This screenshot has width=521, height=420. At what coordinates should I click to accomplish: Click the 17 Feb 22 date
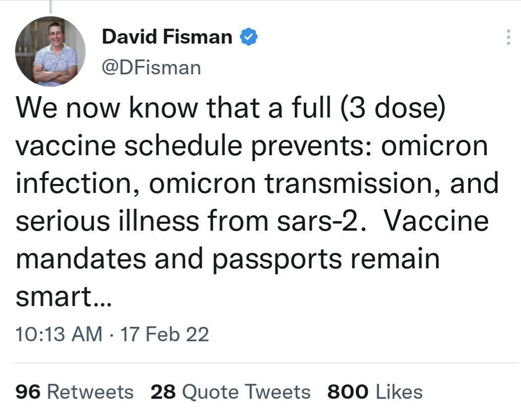coord(165,334)
